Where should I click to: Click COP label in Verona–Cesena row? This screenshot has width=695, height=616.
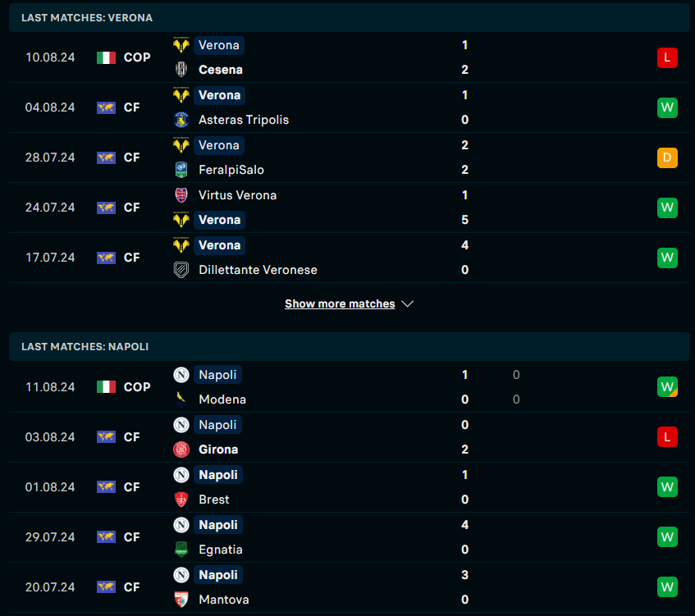(137, 57)
